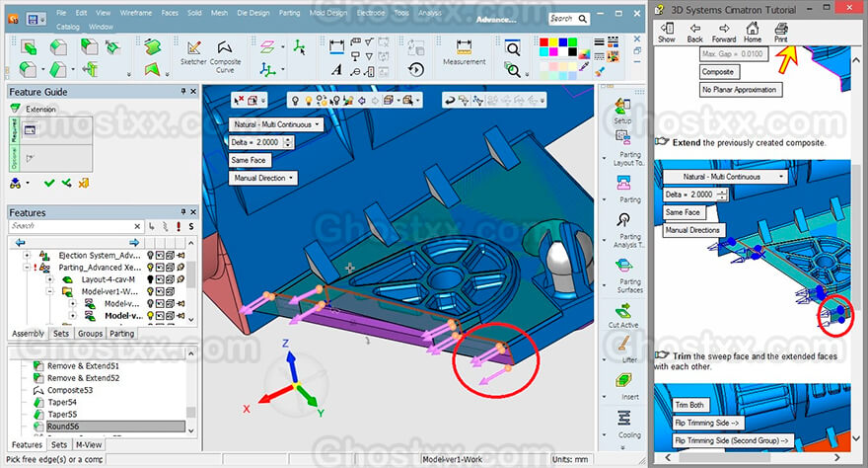The width and height of the screenshot is (868, 468).
Task: Go Home in the Cimatron Tutorial window
Action: pyautogui.click(x=753, y=33)
